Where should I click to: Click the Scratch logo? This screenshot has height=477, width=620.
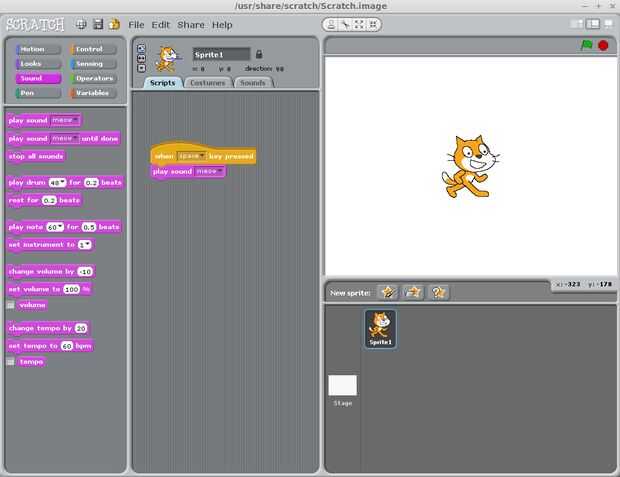[x=35, y=25]
